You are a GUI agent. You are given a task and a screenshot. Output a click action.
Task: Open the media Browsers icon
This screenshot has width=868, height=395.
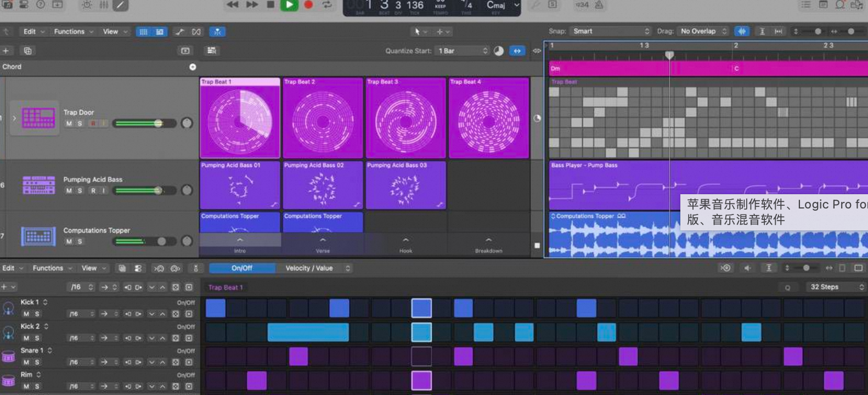pos(856,5)
